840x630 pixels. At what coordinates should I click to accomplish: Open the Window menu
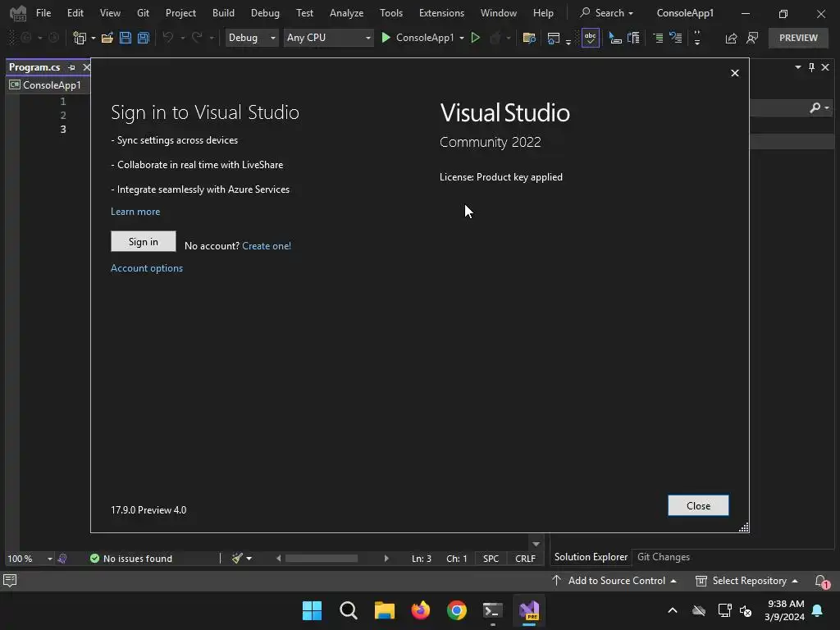click(x=498, y=13)
